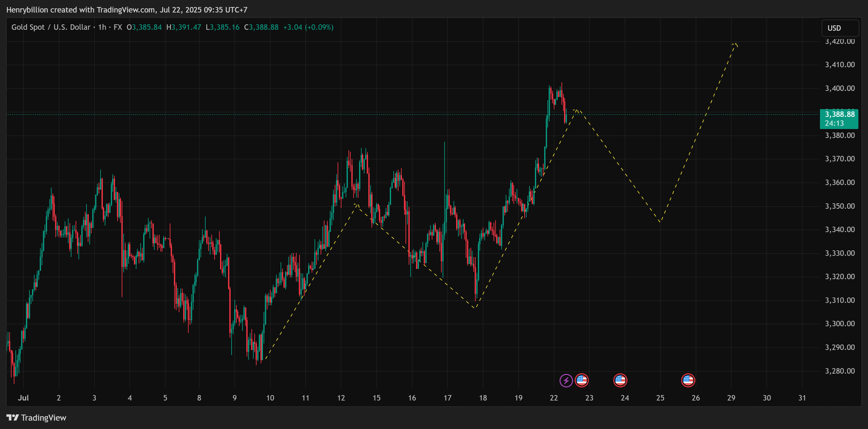Click the open value O3,385.84

(x=144, y=27)
